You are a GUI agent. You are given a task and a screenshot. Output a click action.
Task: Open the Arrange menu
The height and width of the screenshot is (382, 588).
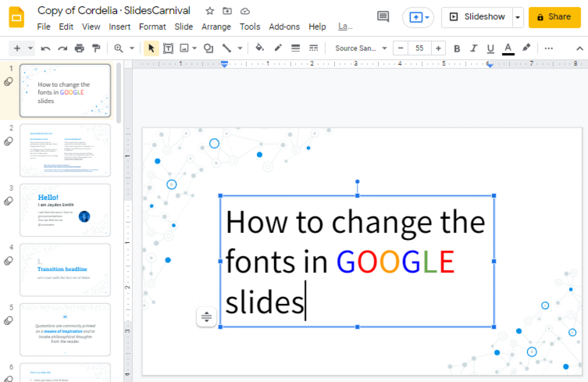tap(216, 27)
